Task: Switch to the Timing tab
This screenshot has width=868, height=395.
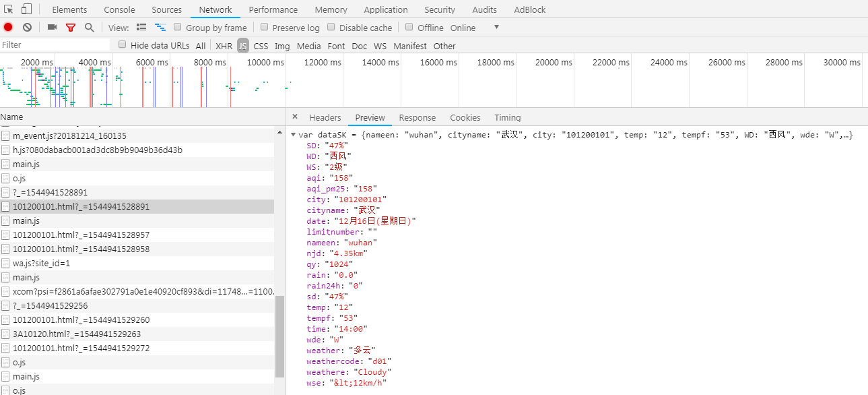Action: point(507,117)
